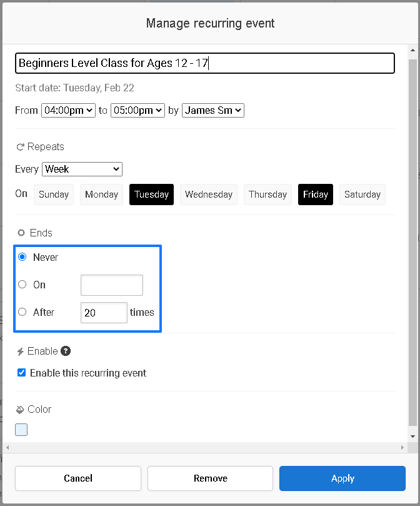Click the horizontal scrollbar right arrow
The height and width of the screenshot is (506, 420).
[x=402, y=448]
